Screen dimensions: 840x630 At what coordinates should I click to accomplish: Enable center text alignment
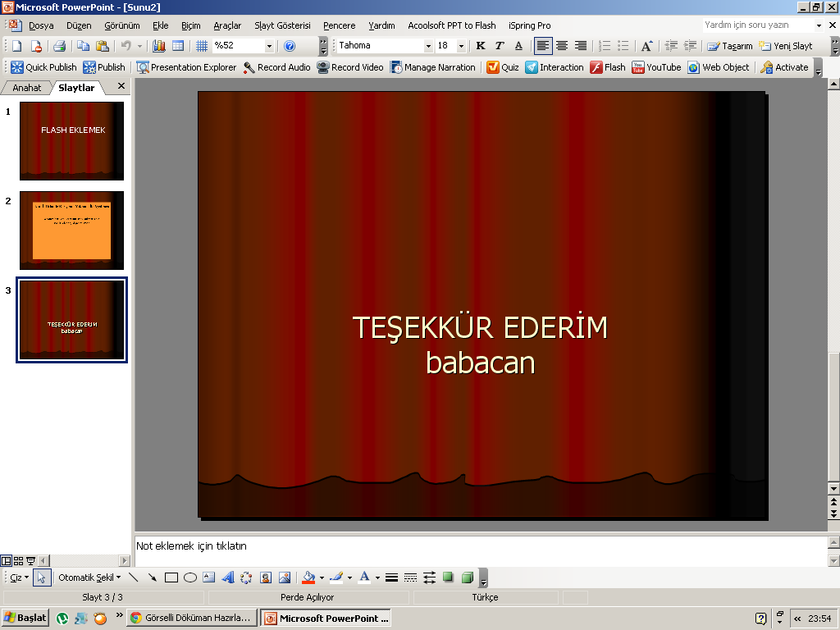point(562,46)
